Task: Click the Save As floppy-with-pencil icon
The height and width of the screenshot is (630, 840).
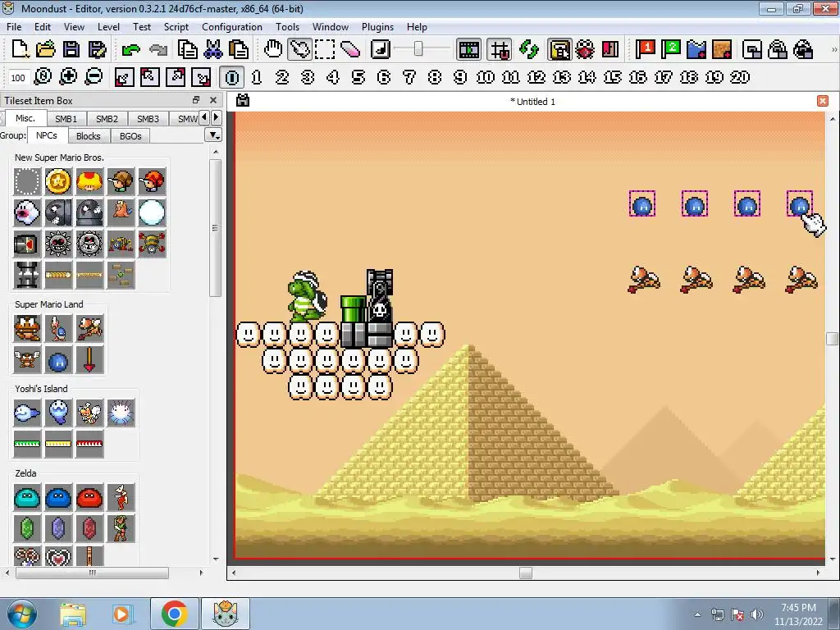Action: 97,49
